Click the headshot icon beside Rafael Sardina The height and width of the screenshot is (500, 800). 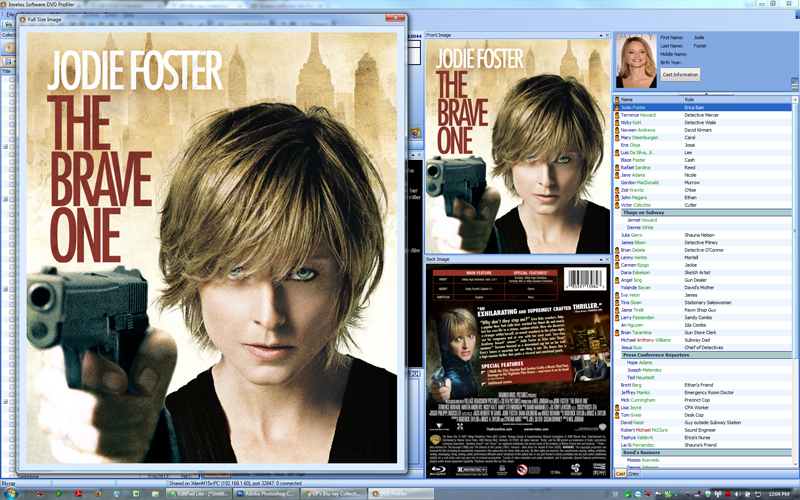click(x=617, y=168)
